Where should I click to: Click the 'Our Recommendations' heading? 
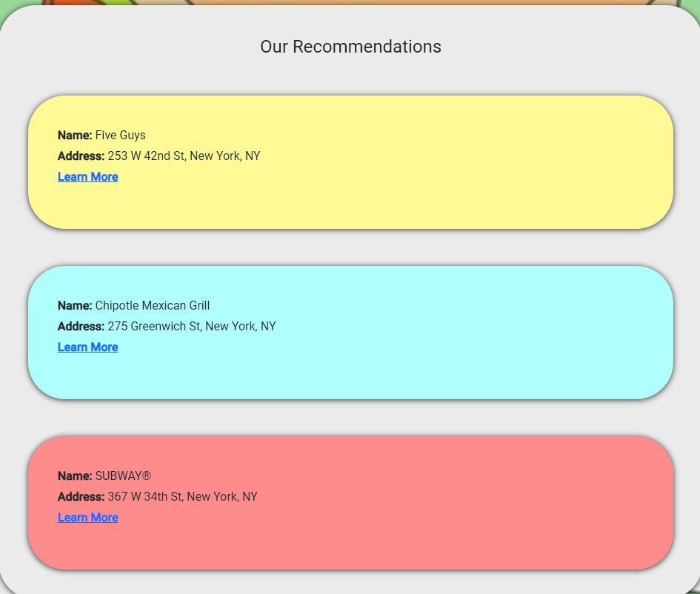point(350,47)
